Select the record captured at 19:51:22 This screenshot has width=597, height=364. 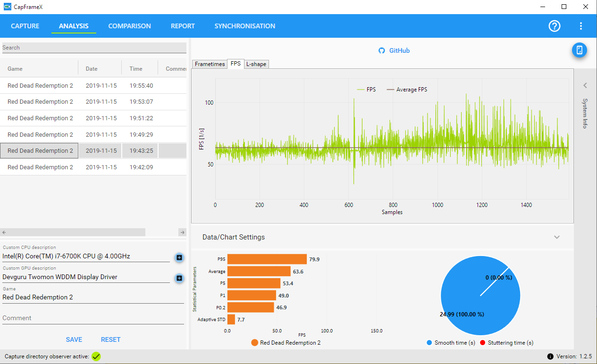pos(93,118)
